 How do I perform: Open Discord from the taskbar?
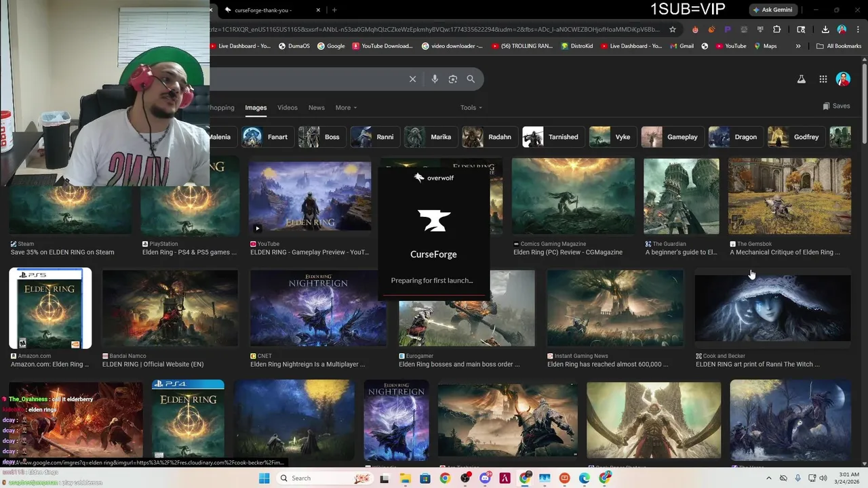pyautogui.click(x=485, y=479)
